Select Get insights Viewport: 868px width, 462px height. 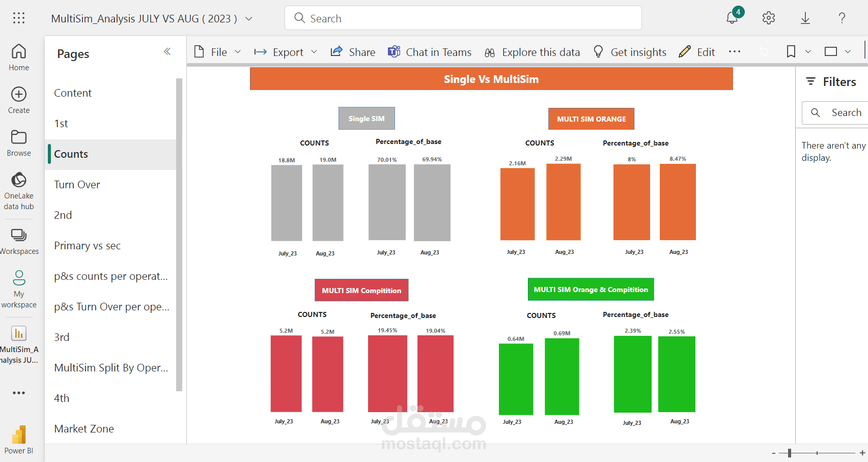coord(629,51)
